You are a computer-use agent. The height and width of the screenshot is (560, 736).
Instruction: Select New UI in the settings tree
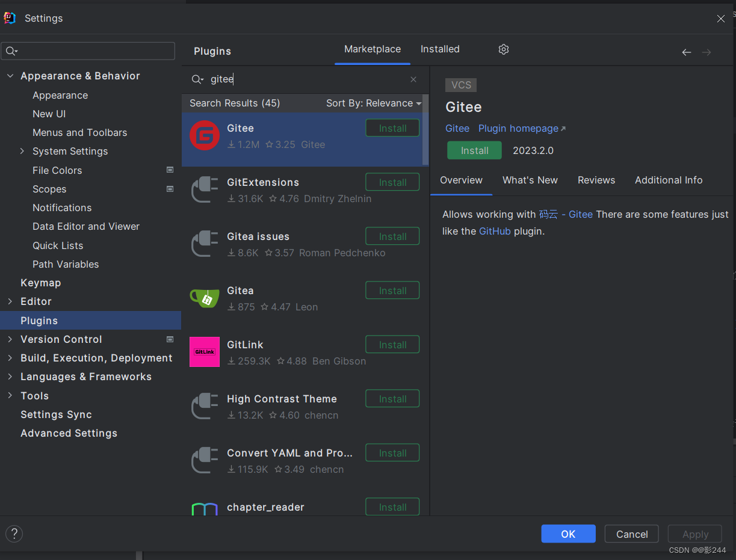pos(49,114)
